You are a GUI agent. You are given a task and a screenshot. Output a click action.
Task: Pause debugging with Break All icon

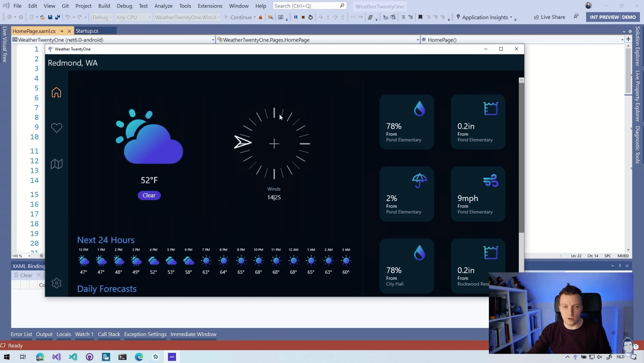click(x=296, y=17)
